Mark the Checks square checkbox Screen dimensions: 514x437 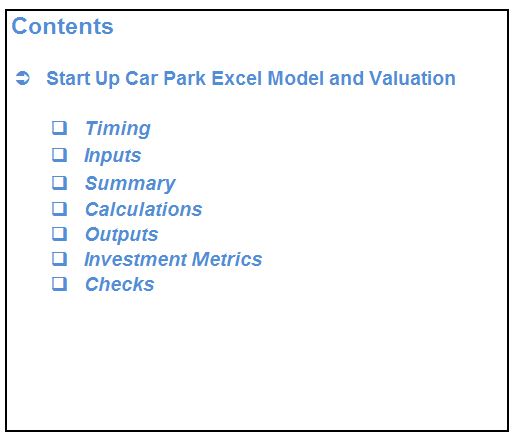(x=60, y=284)
